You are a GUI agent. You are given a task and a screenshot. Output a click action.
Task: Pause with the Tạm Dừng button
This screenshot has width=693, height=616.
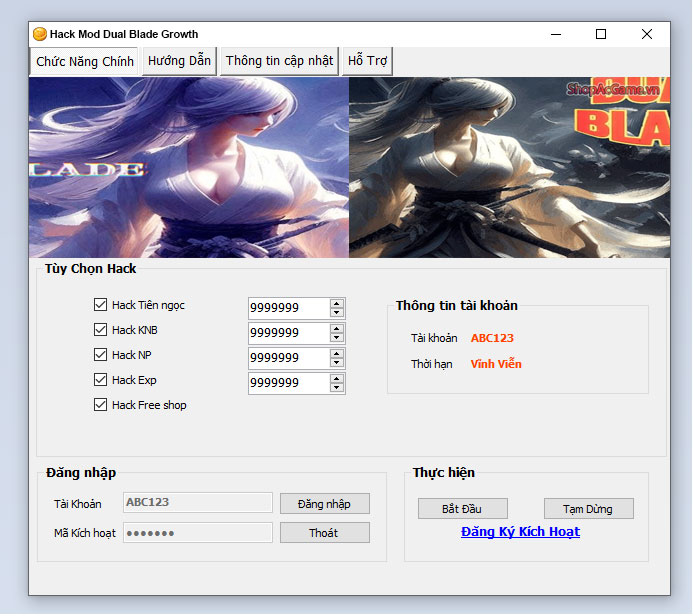tap(589, 509)
